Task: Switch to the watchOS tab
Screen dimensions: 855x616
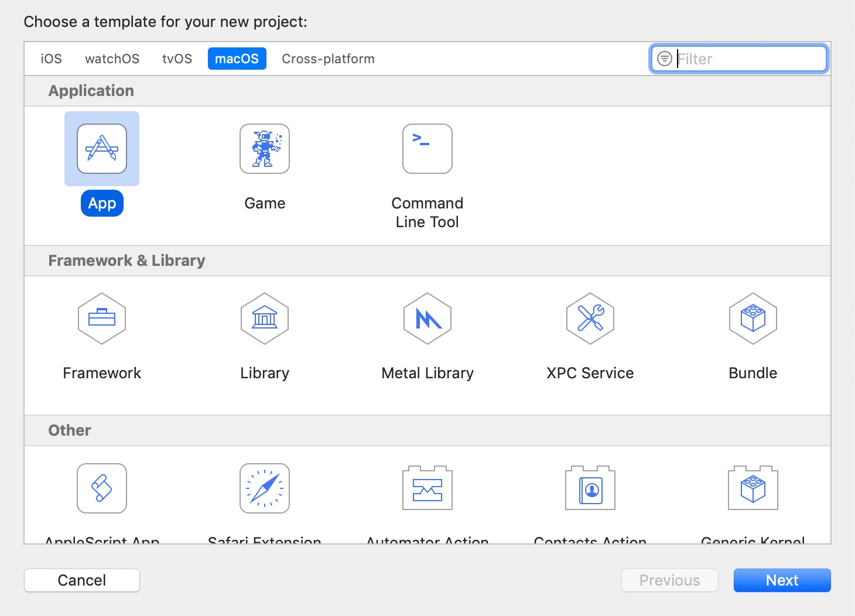Action: point(112,59)
